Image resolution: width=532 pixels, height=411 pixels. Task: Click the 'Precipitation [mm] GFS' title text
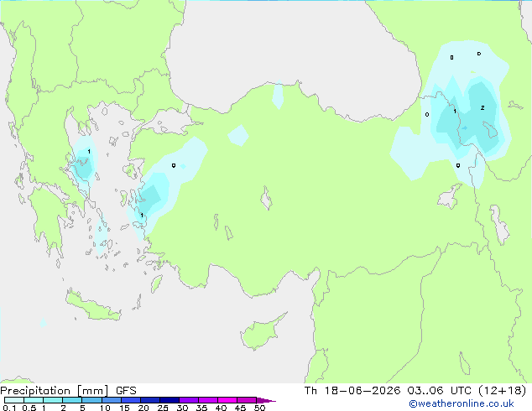pos(68,391)
